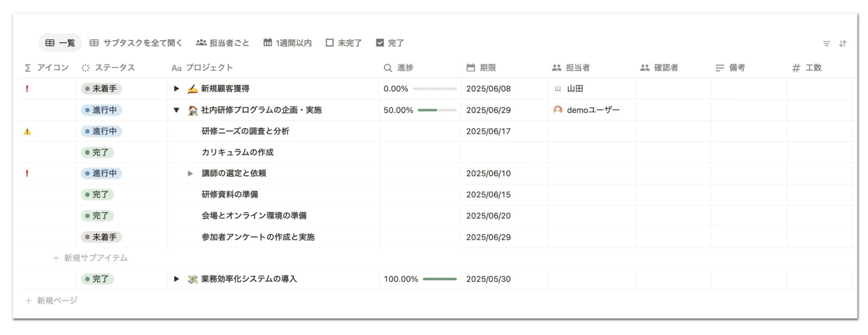Click the 2025/06/17 due date cell

pyautogui.click(x=488, y=131)
